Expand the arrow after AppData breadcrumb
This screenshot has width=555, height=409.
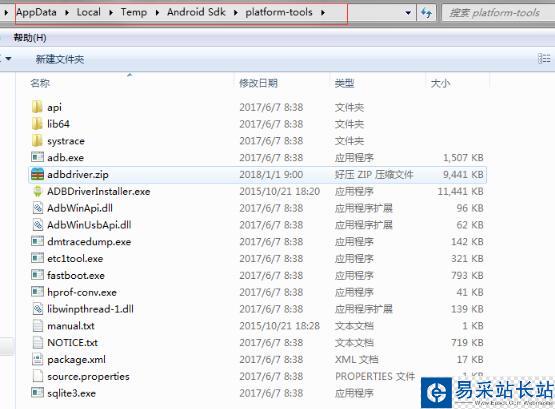[67, 13]
